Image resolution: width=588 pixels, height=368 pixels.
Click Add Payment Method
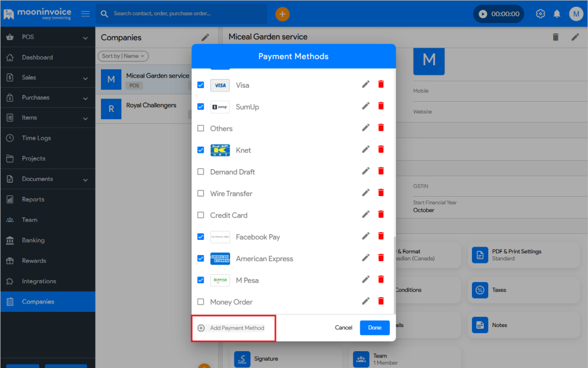(x=236, y=328)
